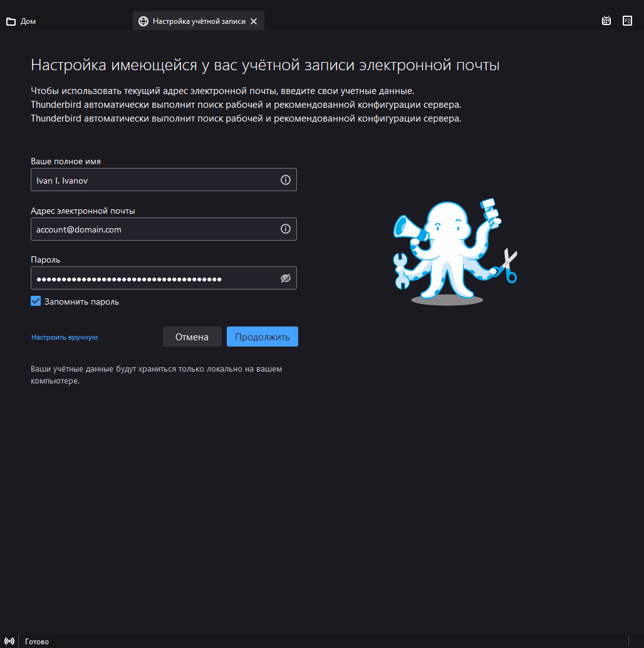
Task: Click the online status icon in status bar
Action: click(x=9, y=641)
